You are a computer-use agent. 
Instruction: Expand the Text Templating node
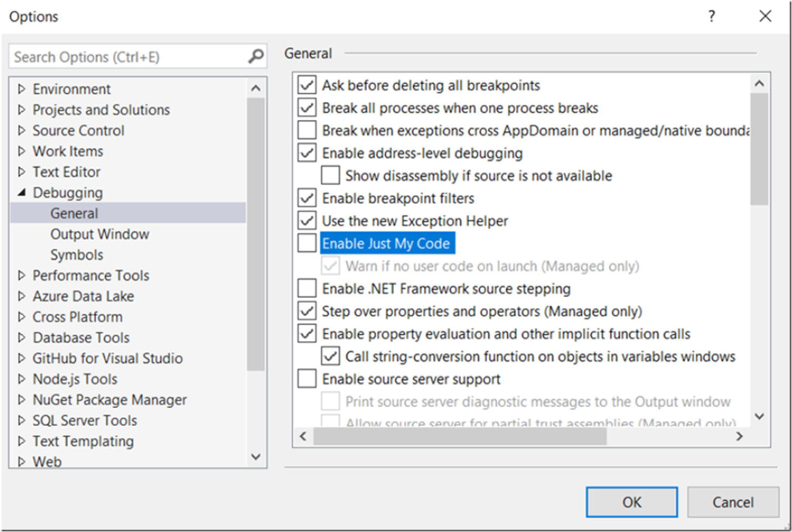pos(22,441)
